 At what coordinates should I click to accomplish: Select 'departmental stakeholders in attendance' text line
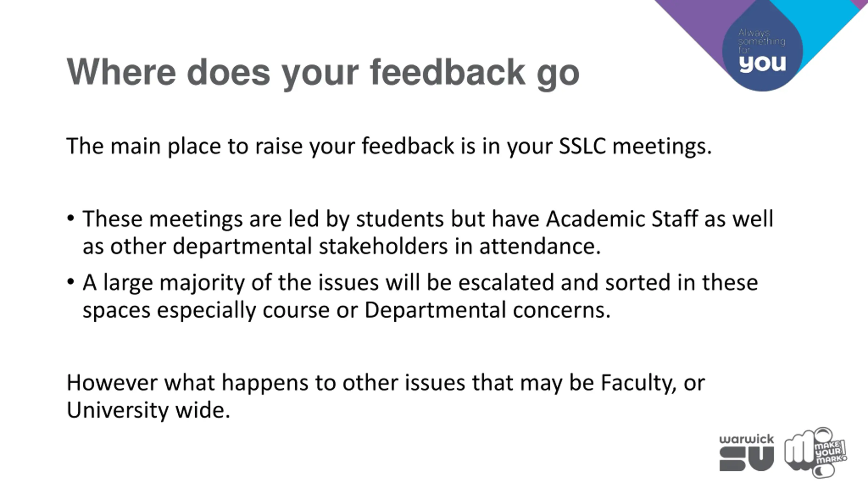387,246
